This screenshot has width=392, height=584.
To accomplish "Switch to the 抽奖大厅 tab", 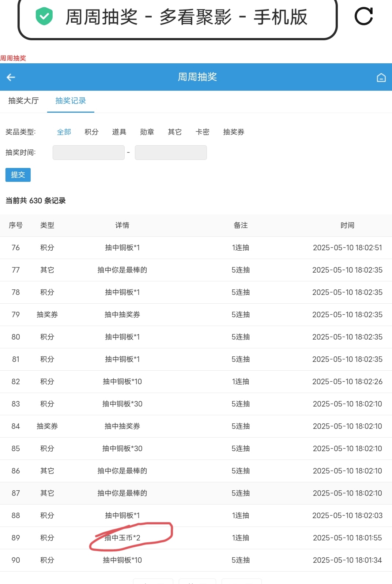I will pos(24,101).
